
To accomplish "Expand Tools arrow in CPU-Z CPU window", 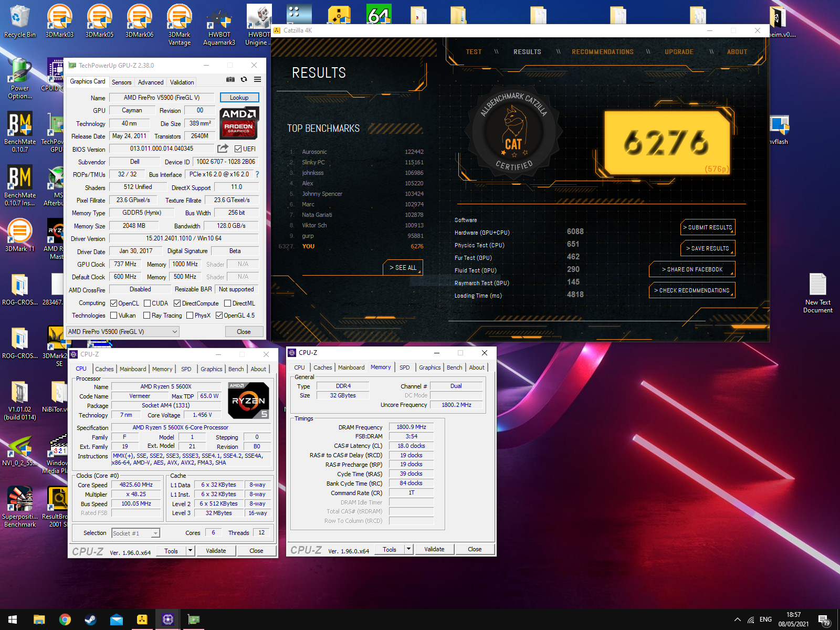I will point(190,551).
